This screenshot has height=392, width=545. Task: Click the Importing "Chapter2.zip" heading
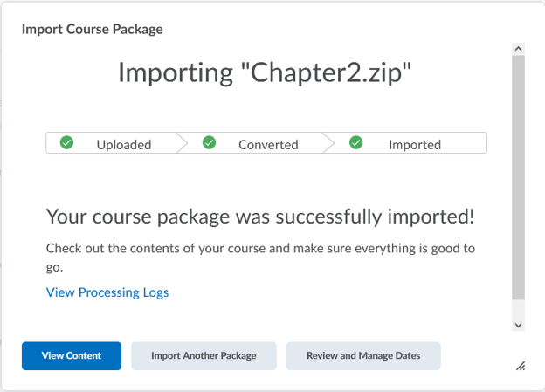click(266, 73)
